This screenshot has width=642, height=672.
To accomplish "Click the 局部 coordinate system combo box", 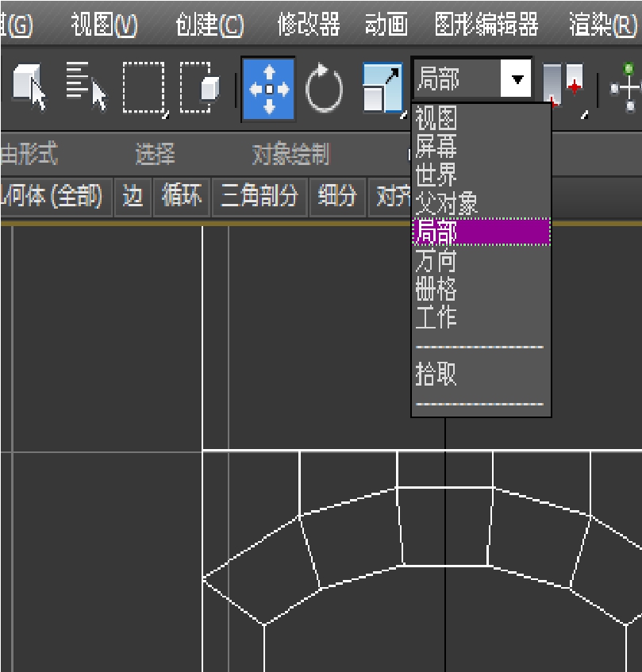I will (472, 79).
